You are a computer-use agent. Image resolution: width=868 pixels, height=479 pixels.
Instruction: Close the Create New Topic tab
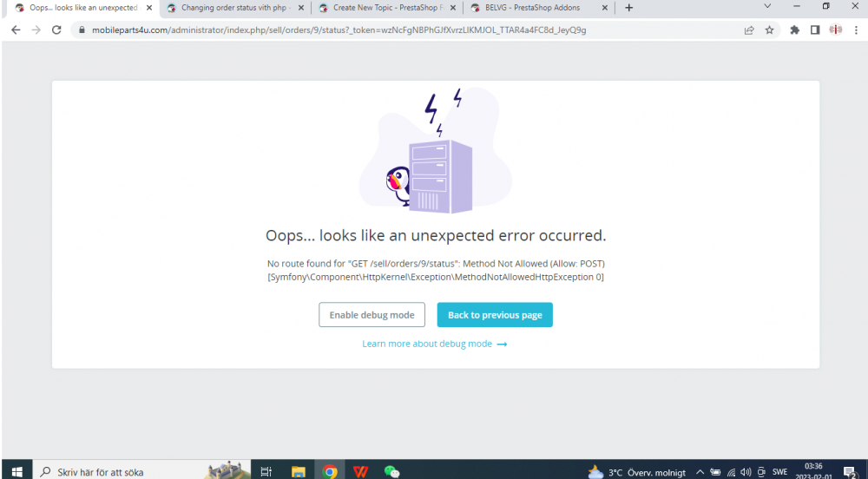tap(453, 8)
